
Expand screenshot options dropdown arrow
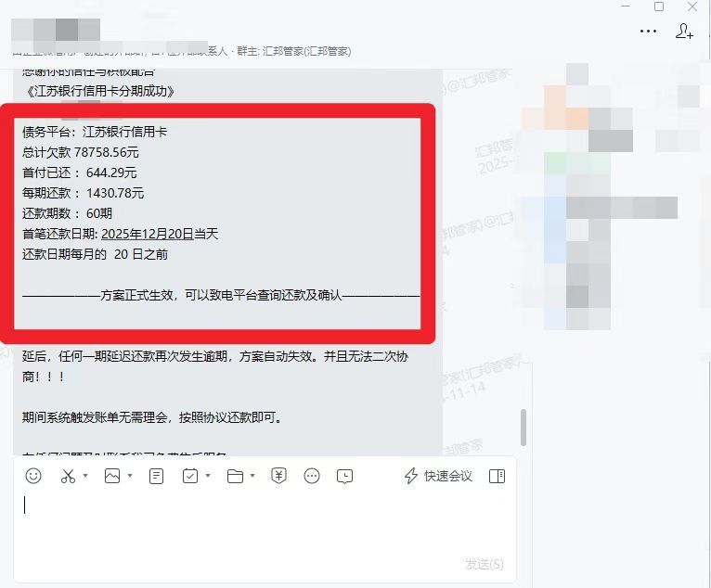(x=85, y=476)
